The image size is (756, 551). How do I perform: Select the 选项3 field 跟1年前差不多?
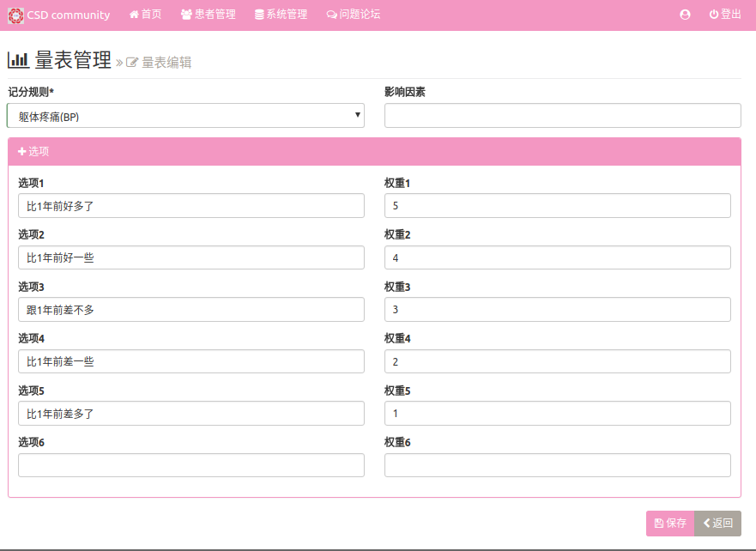point(191,310)
